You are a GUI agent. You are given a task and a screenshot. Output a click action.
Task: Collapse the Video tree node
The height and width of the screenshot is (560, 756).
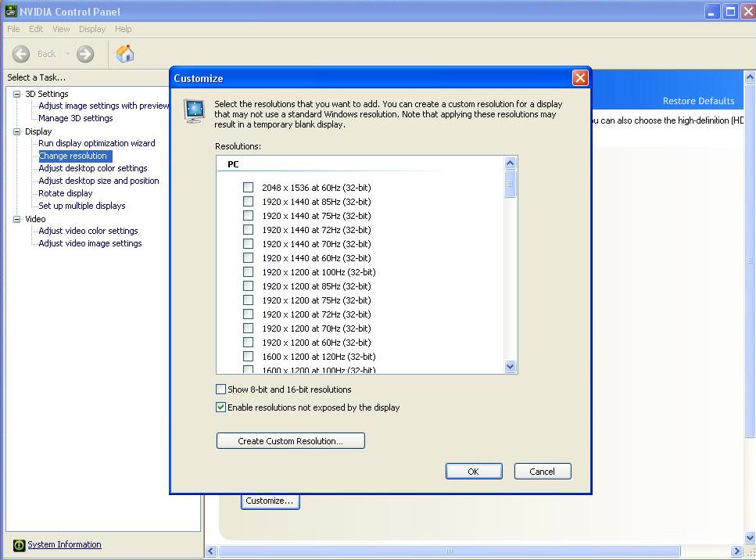(x=17, y=219)
